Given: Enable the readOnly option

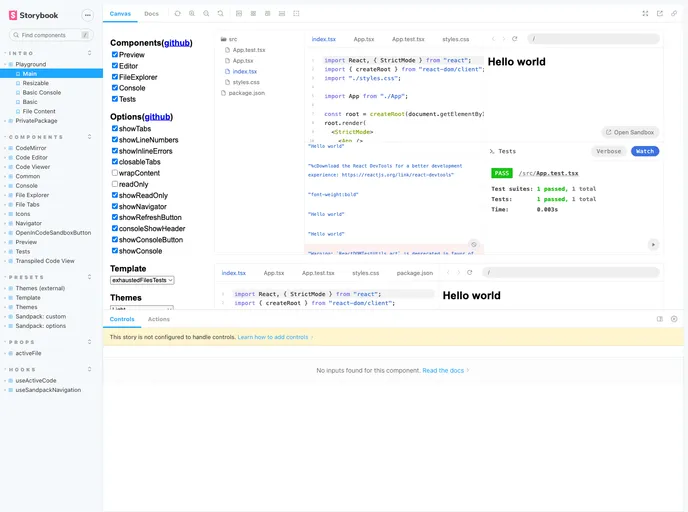Looking at the screenshot, I should (x=115, y=184).
